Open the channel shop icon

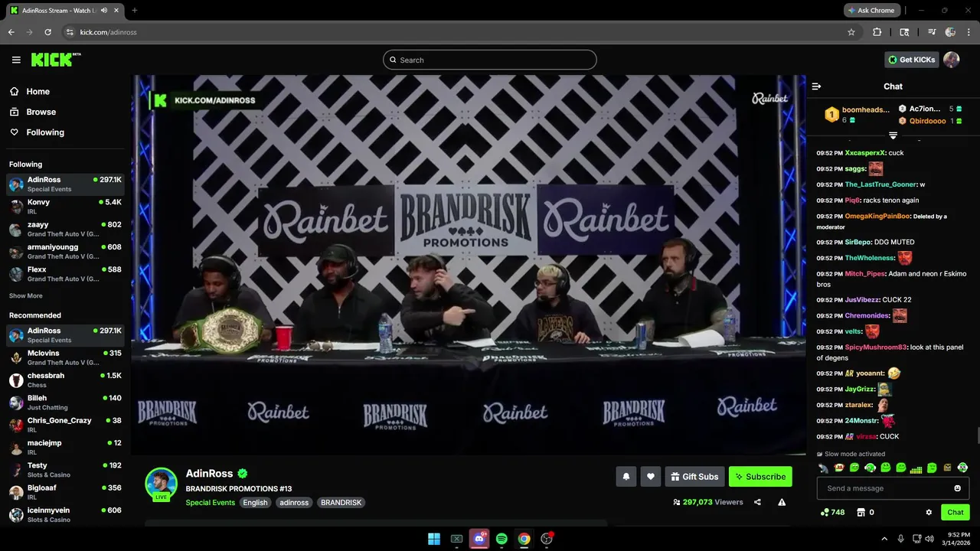(x=861, y=512)
